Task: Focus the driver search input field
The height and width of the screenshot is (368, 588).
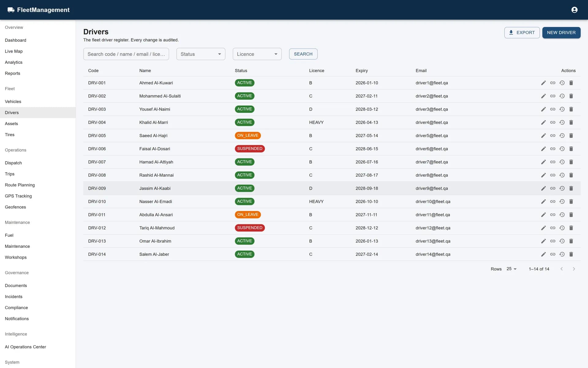Action: click(x=126, y=54)
